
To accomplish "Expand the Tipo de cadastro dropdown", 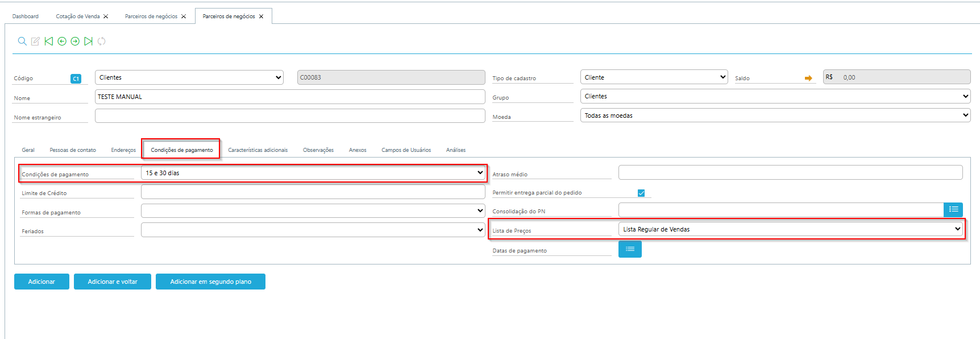I will 654,77.
